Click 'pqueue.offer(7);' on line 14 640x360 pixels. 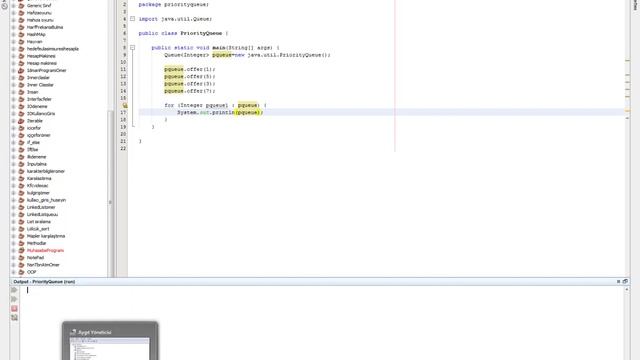190,91
